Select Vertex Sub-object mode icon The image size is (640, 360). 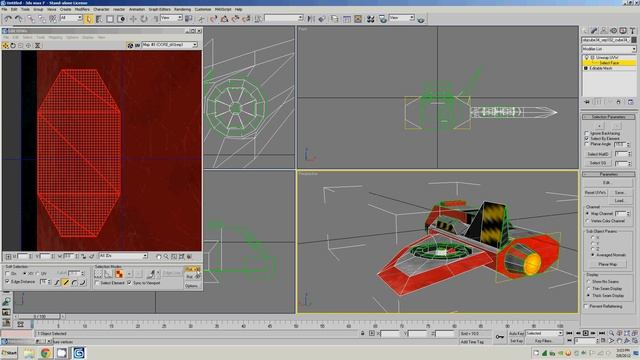[98, 274]
